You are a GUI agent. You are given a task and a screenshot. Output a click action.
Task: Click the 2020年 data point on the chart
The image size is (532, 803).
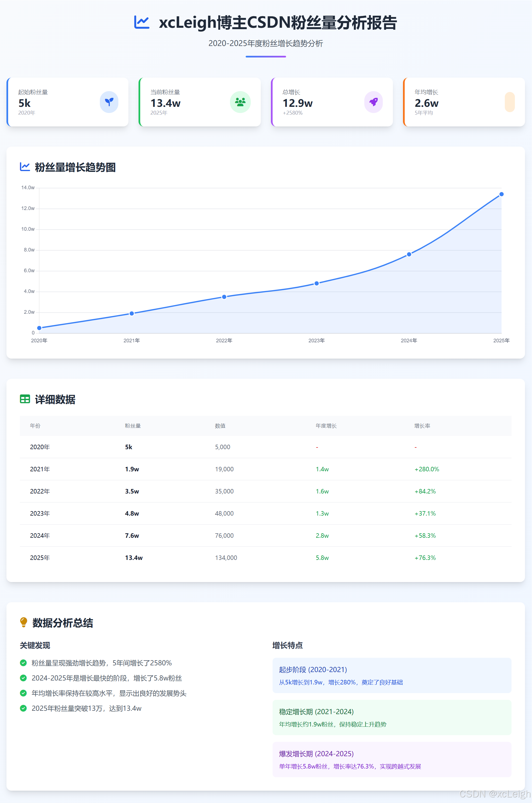39,328
